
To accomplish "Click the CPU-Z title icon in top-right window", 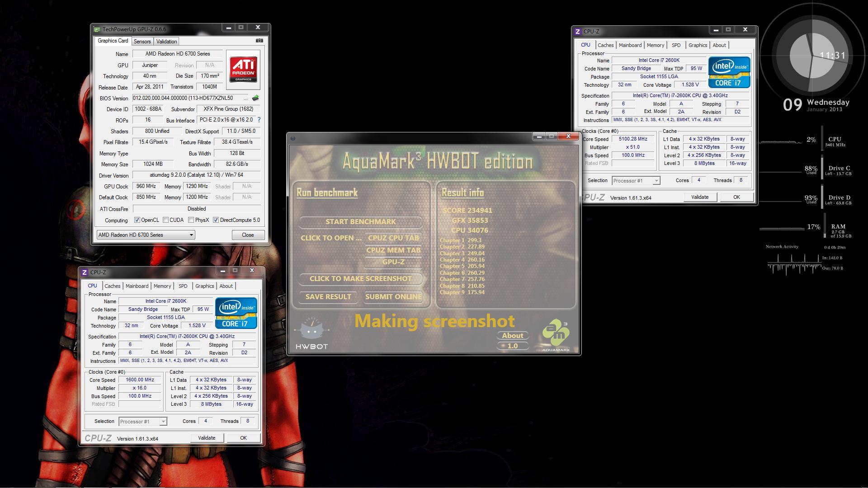I will click(x=577, y=32).
